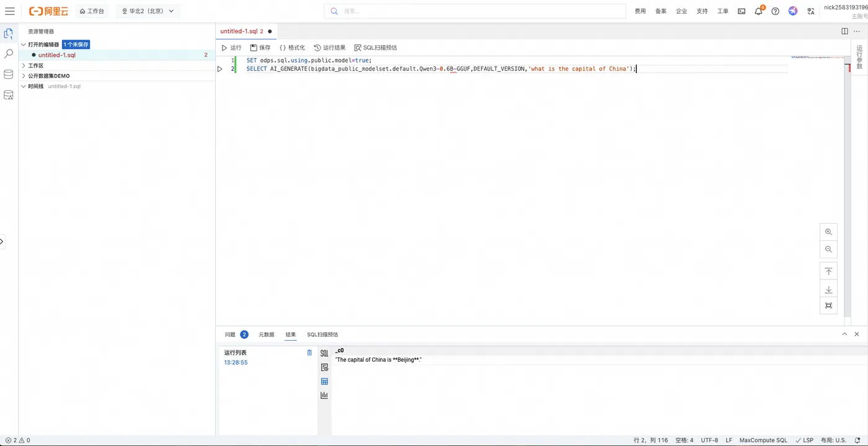868x446 pixels.
Task: Change the LF line ending setting
Action: (729, 440)
